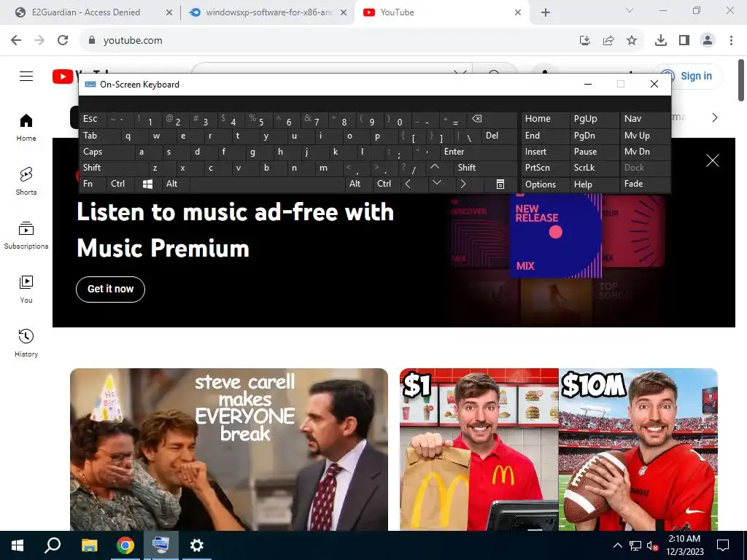Click the page vertical scrollbar
The height and width of the screenshot is (560, 747).
click(x=741, y=80)
